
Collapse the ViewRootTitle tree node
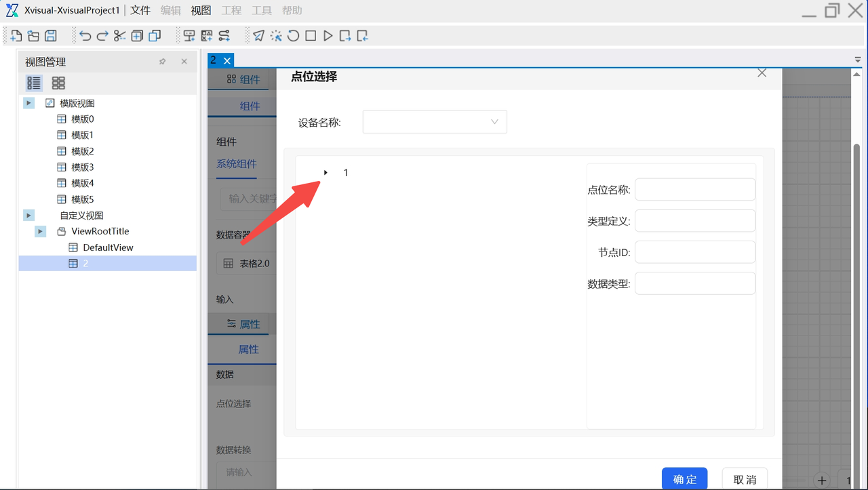40,231
